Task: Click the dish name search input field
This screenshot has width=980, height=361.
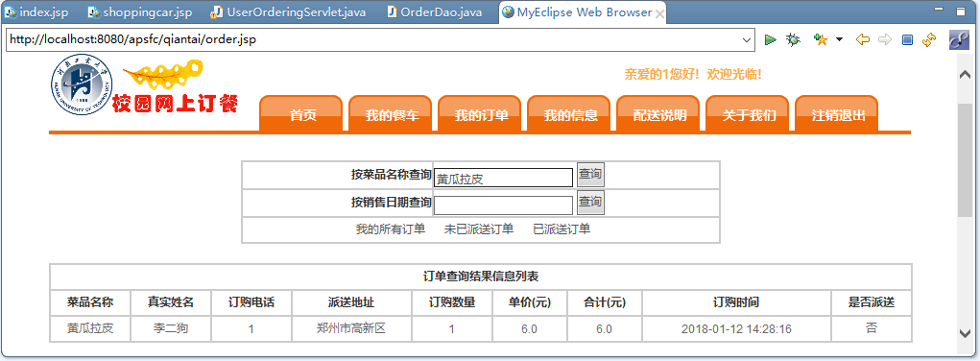Action: (503, 178)
